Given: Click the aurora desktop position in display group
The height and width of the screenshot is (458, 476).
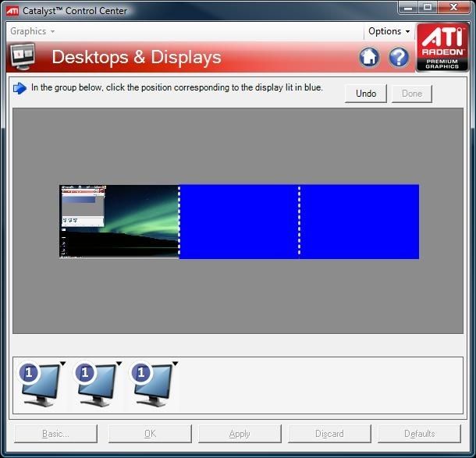Looking at the screenshot, I should click(x=119, y=222).
